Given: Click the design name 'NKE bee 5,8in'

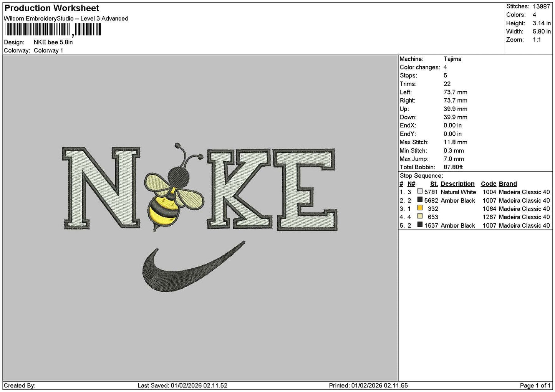Looking at the screenshot, I should [x=53, y=42].
